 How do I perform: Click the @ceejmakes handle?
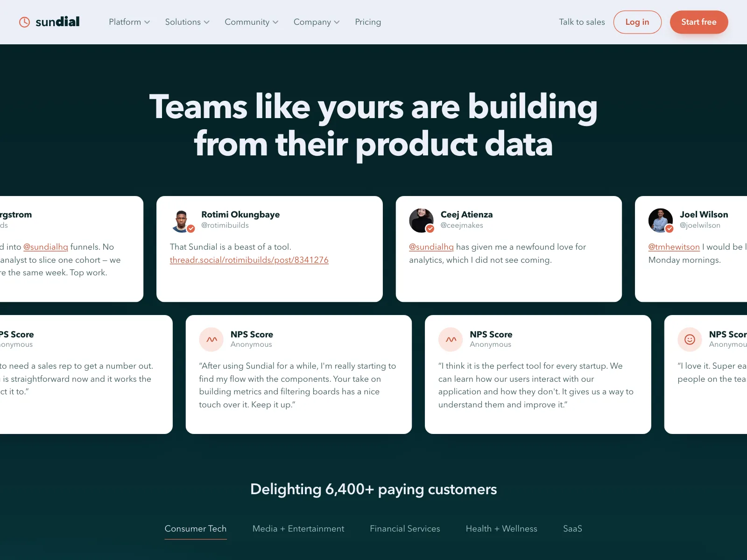pyautogui.click(x=462, y=225)
